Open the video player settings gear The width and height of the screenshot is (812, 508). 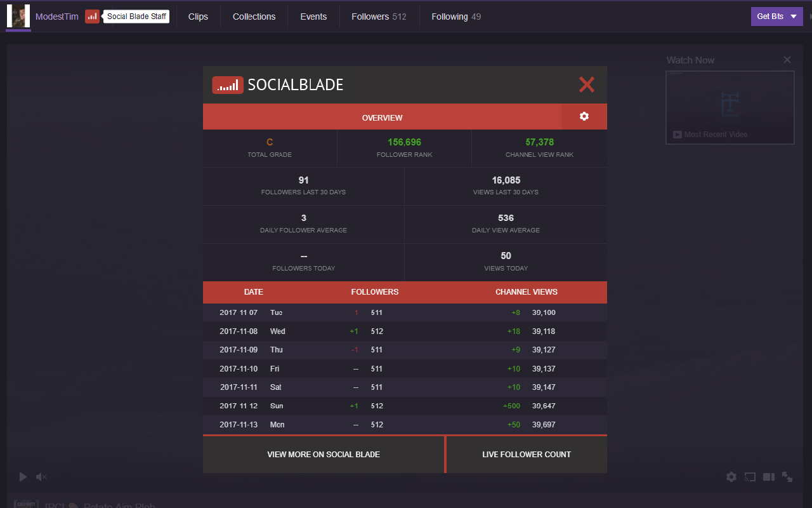(731, 477)
